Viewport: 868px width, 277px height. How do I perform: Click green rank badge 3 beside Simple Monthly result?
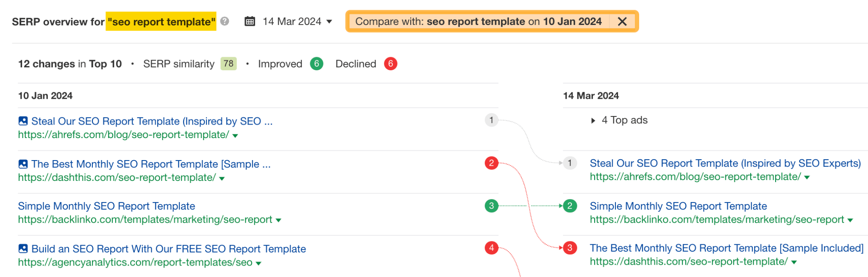(491, 206)
